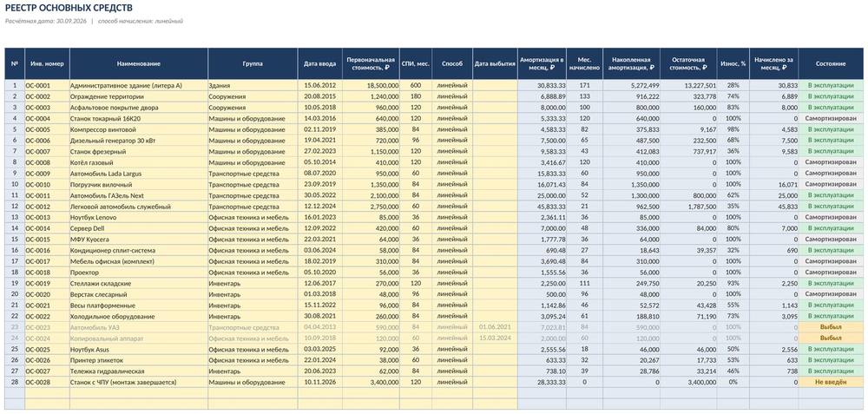The width and height of the screenshot is (868, 414).
Task: Select the 'Дата ввода' column header
Action: [320, 63]
